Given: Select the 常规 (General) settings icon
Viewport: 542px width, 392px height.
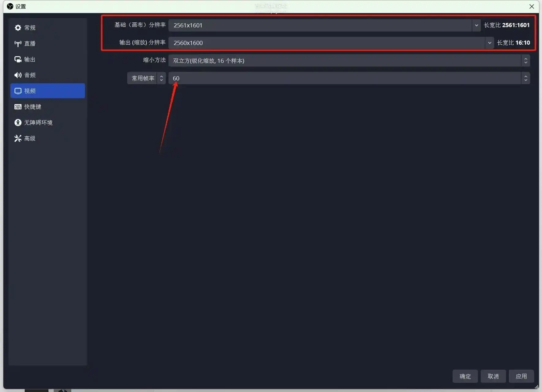Looking at the screenshot, I should 18,28.
